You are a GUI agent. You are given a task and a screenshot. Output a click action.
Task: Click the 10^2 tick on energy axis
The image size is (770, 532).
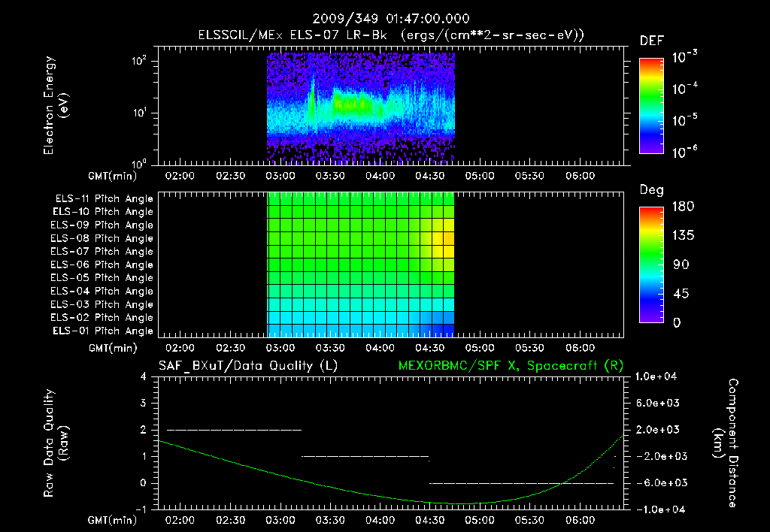point(139,60)
